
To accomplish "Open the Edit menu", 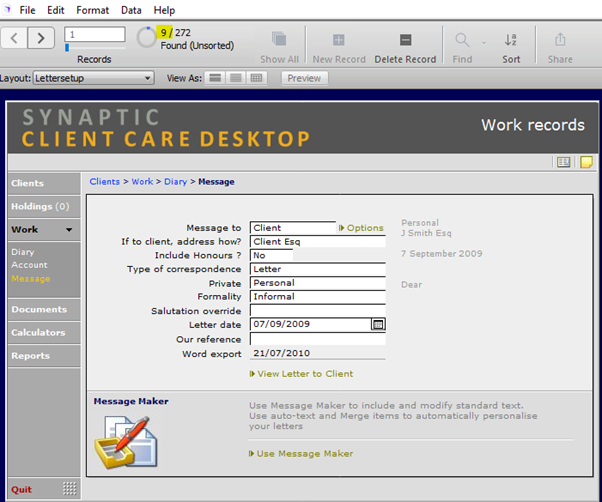I will [x=56, y=10].
